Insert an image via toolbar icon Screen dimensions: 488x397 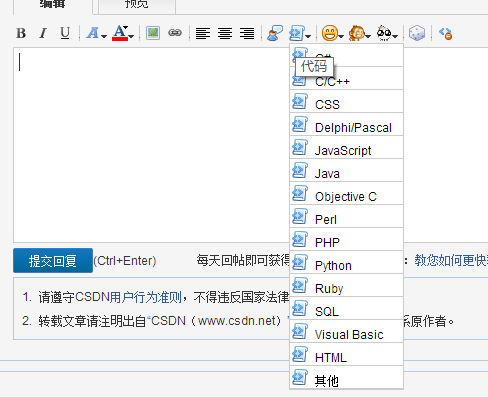point(153,33)
